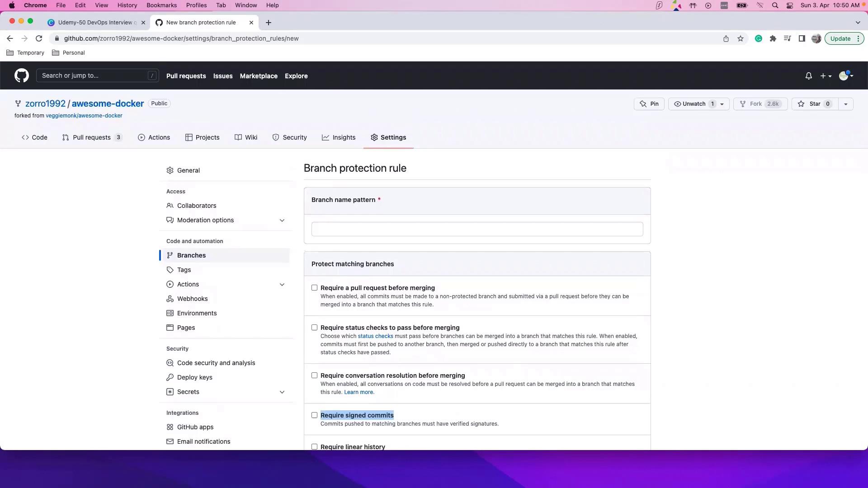Click the Pin repository button
Screen dimensions: 868x488
(649, 104)
